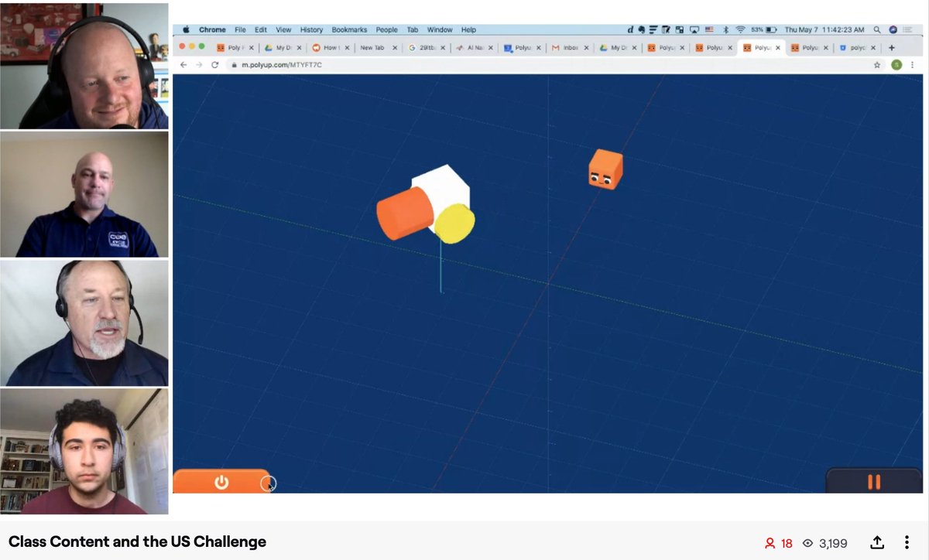Image resolution: width=929 pixels, height=560 pixels.
Task: Open the Apple menu
Action: point(185,29)
